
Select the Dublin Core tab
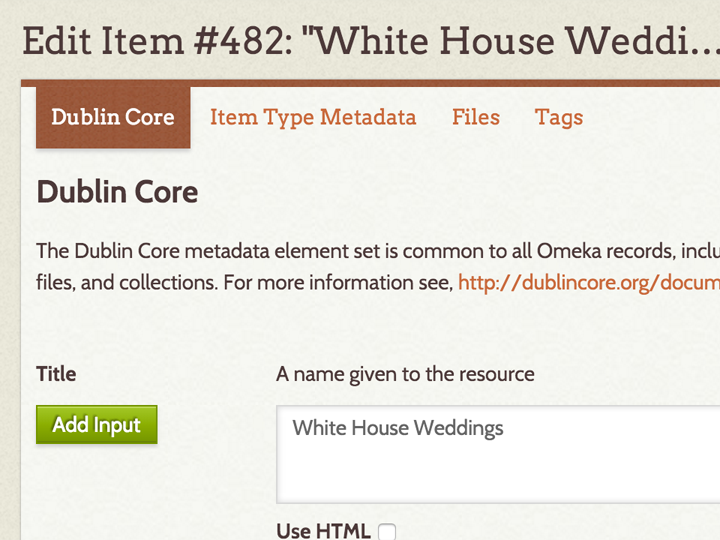113,117
